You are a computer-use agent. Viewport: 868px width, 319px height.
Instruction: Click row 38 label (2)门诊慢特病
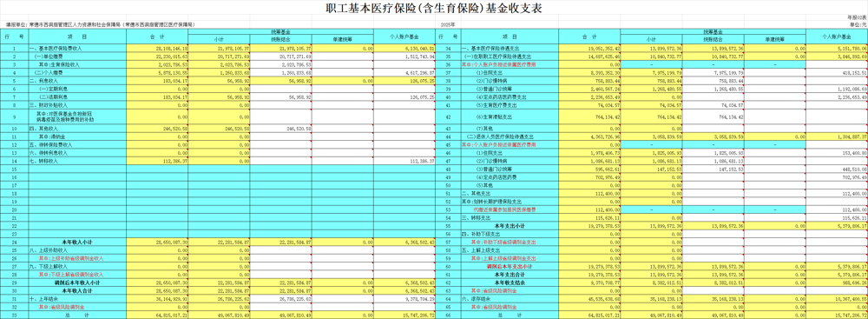pos(490,81)
